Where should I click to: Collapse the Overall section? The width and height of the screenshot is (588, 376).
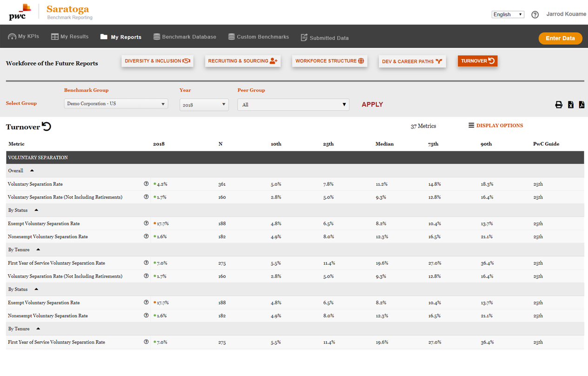(x=32, y=170)
